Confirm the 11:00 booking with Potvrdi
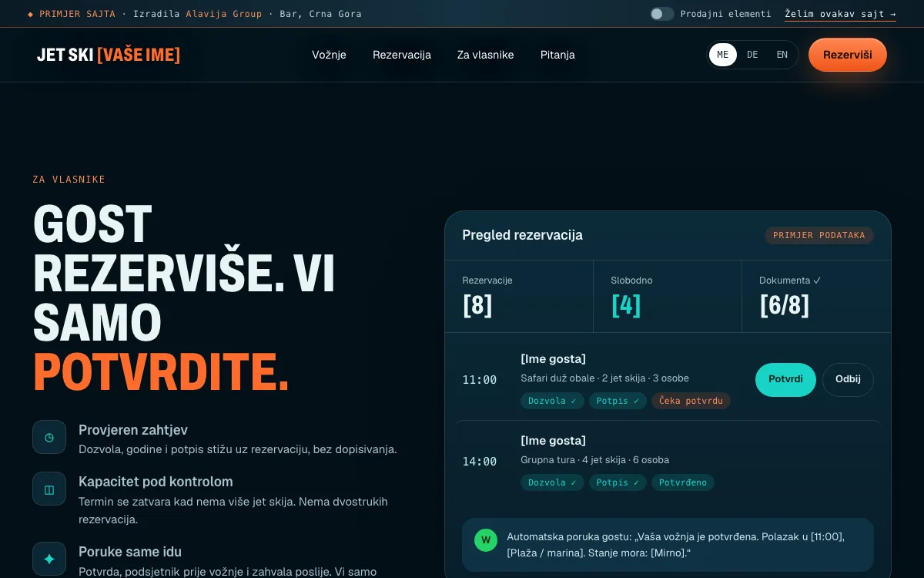924x578 pixels. (x=785, y=380)
